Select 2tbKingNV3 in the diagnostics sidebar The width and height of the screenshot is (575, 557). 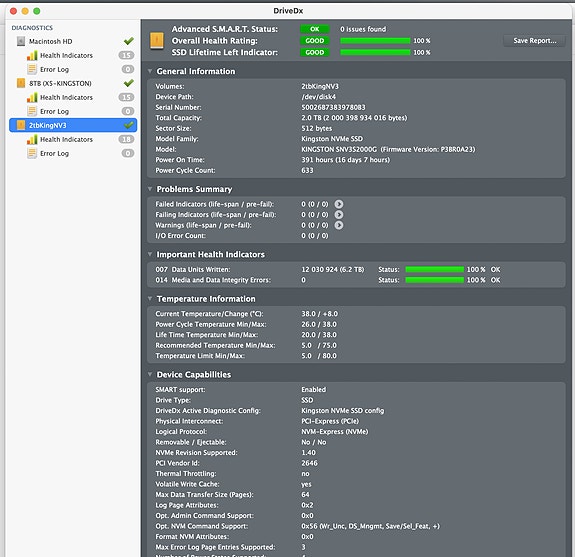coord(73,125)
